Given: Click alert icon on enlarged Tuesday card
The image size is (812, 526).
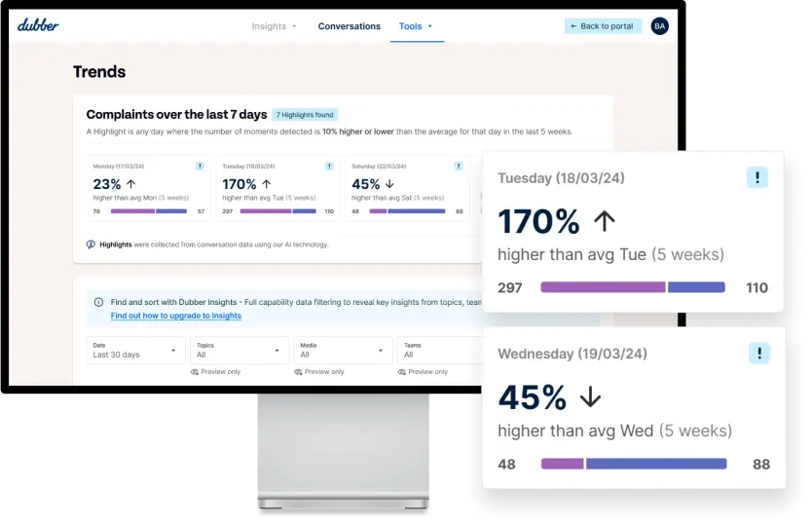Looking at the screenshot, I should coord(757,177).
